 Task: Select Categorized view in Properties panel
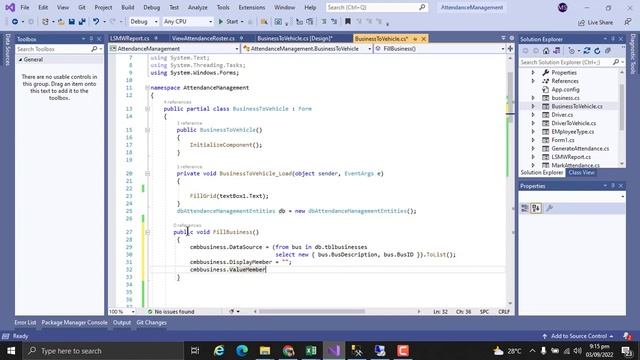(525, 209)
